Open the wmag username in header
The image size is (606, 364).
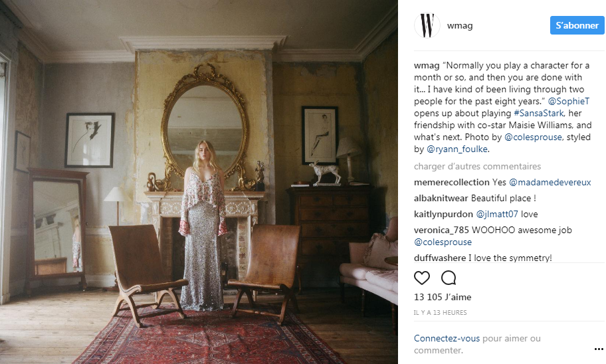point(460,25)
